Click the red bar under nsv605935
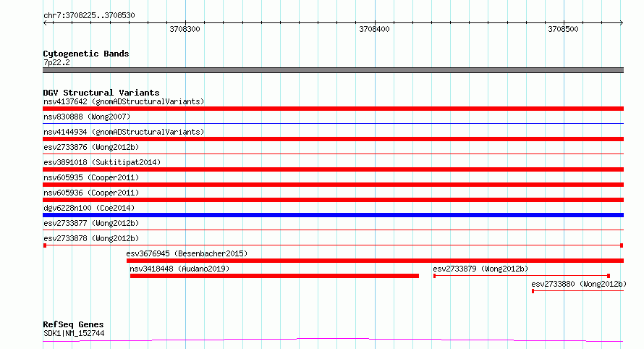This screenshot has height=349, width=644. click(x=333, y=185)
